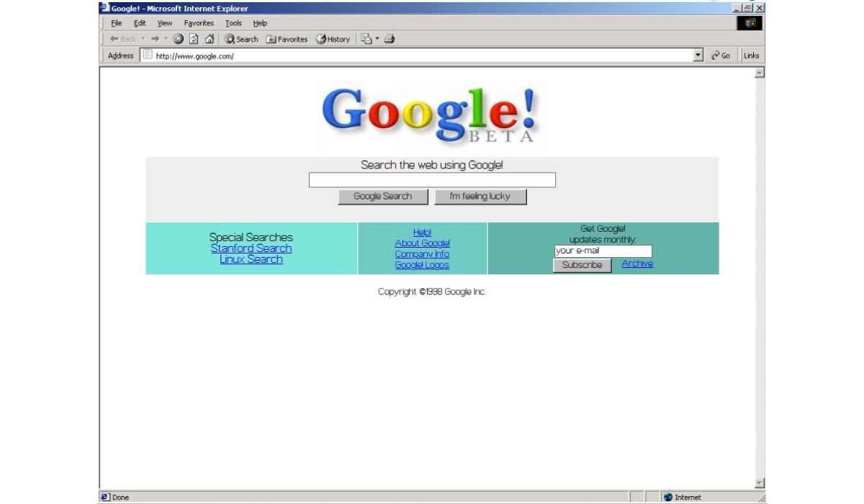
Task: Open the Archive link
Action: [x=637, y=264]
